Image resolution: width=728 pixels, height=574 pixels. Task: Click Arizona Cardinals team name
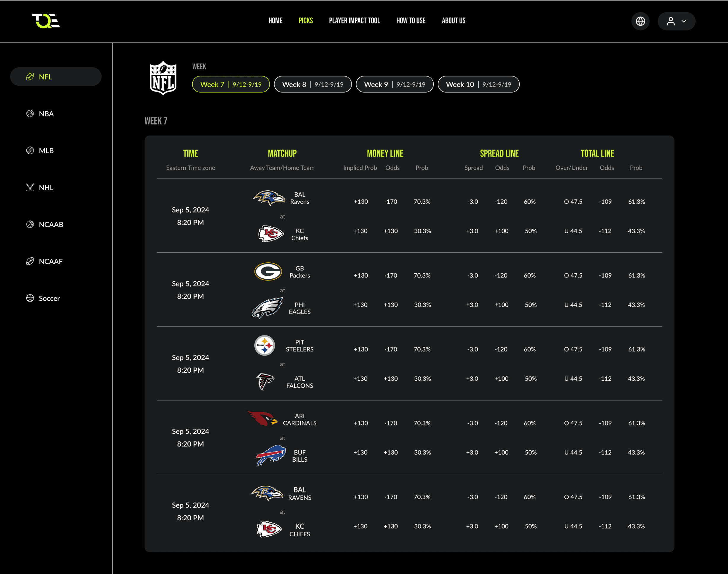(x=299, y=420)
